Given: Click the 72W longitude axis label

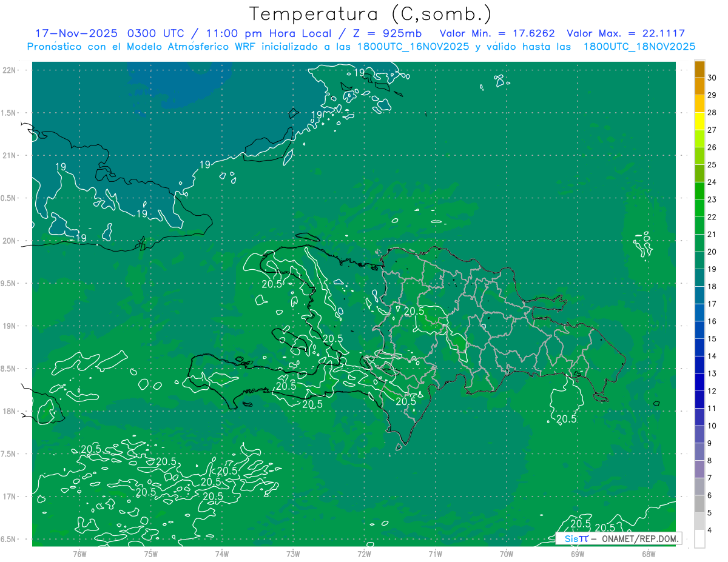Looking at the screenshot, I should (x=364, y=554).
